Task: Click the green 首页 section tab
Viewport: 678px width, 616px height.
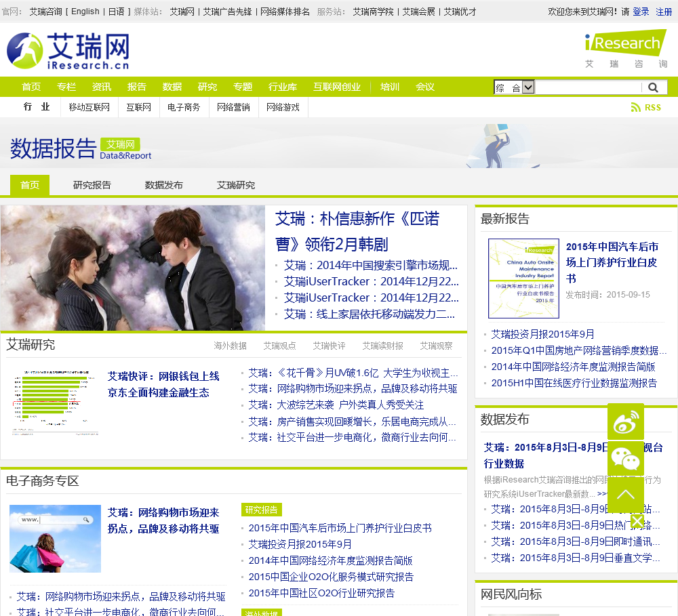Action: click(x=30, y=185)
